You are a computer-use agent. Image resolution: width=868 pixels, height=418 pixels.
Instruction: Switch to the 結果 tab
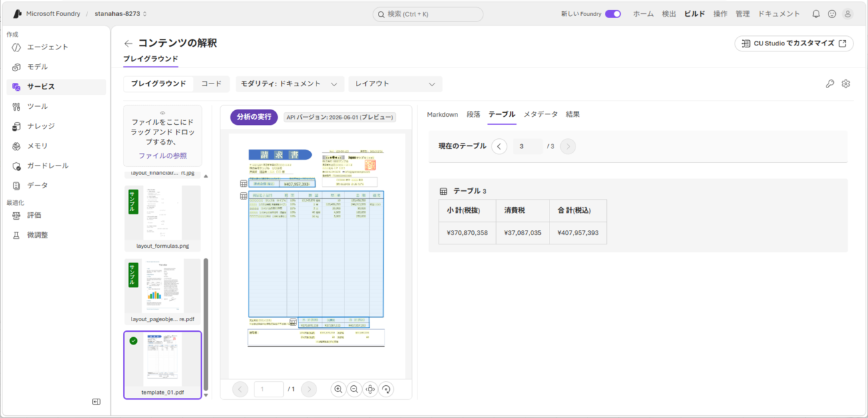(573, 114)
